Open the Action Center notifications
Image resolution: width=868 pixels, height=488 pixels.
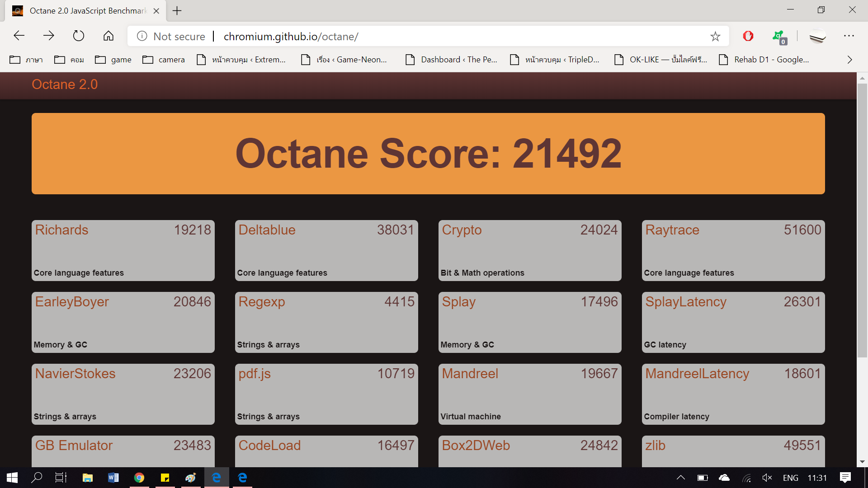pyautogui.click(x=845, y=478)
